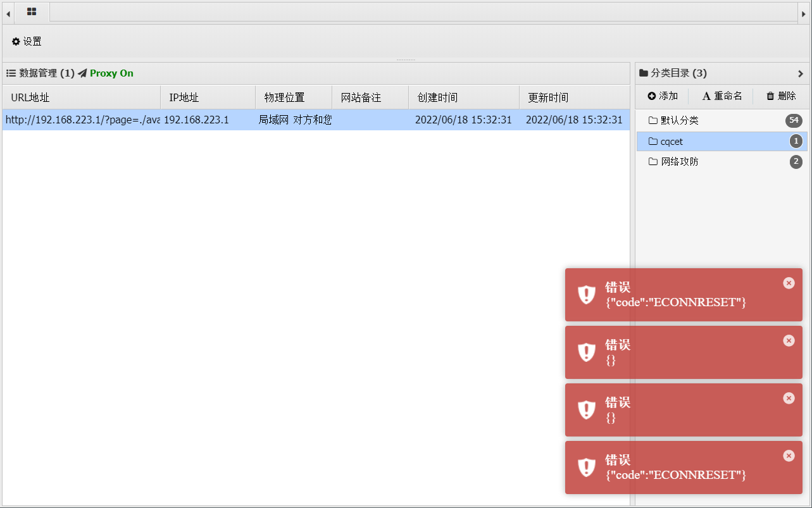The width and height of the screenshot is (812, 508).
Task: Dismiss the second error toast
Action: coord(789,340)
